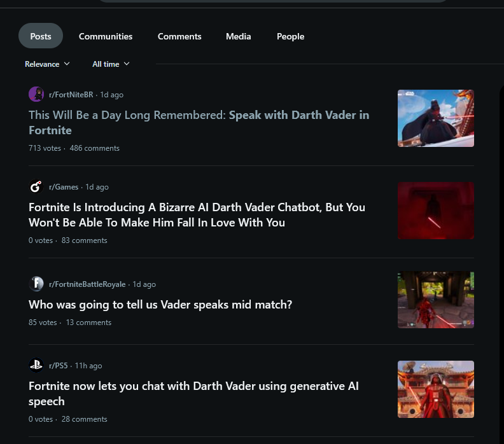The width and height of the screenshot is (504, 444).
Task: Open the r/PS5 PlayStation logo avatar
Action: pyautogui.click(x=36, y=365)
